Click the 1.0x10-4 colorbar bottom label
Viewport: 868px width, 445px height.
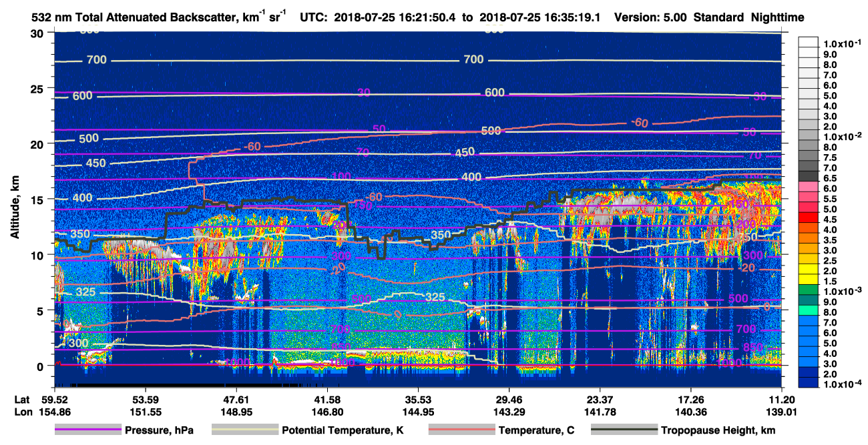click(841, 384)
